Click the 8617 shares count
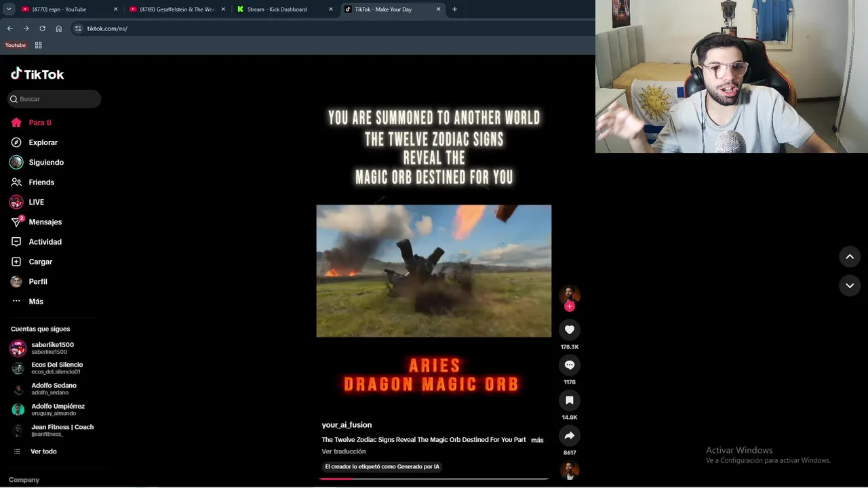This screenshot has width=868, height=488. pyautogui.click(x=570, y=453)
